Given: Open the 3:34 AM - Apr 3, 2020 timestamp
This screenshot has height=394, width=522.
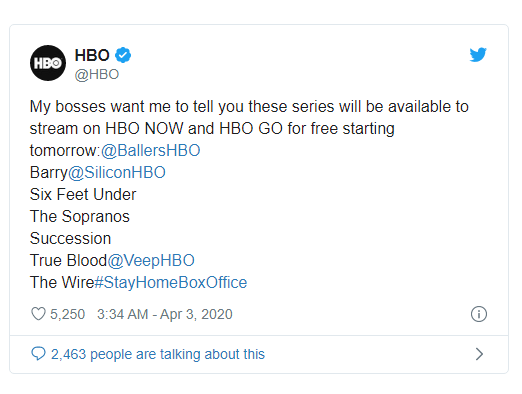Looking at the screenshot, I should pos(165,314).
